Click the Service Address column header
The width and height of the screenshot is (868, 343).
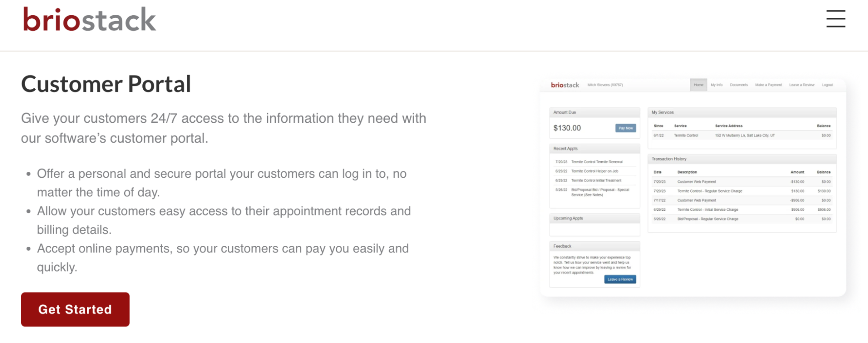pos(729,126)
